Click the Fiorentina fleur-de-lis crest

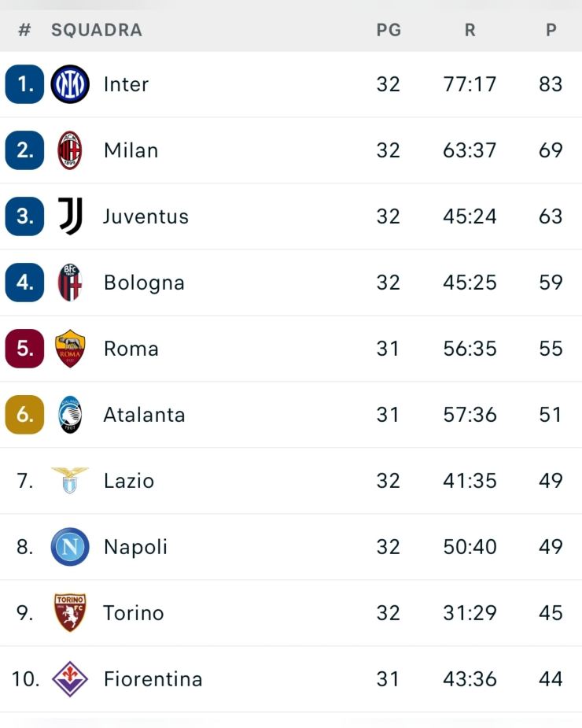pyautogui.click(x=69, y=679)
